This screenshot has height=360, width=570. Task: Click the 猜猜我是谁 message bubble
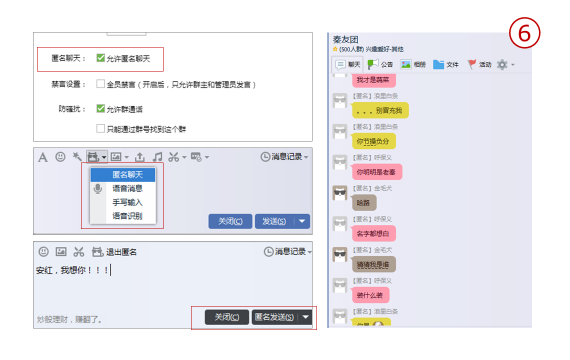click(x=373, y=264)
